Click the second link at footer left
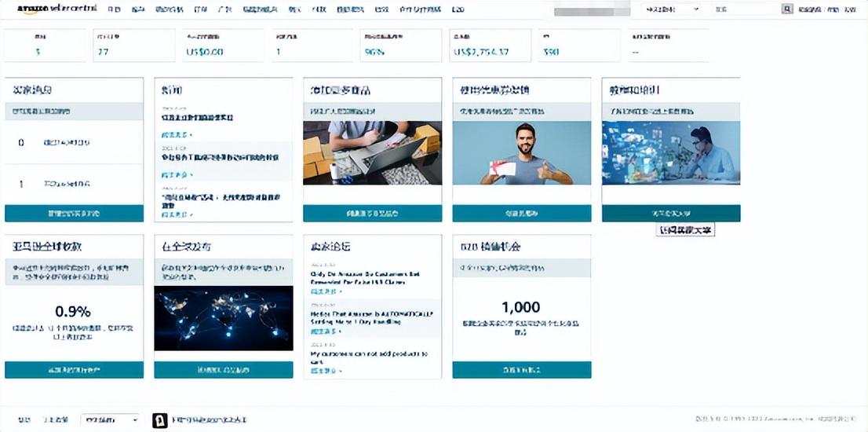The image size is (868, 432). click(56, 419)
